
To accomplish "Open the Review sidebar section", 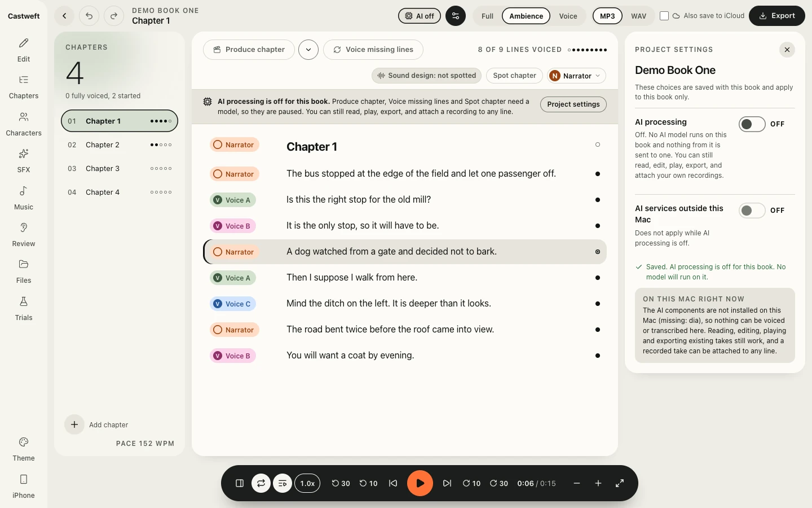I will click(x=24, y=235).
